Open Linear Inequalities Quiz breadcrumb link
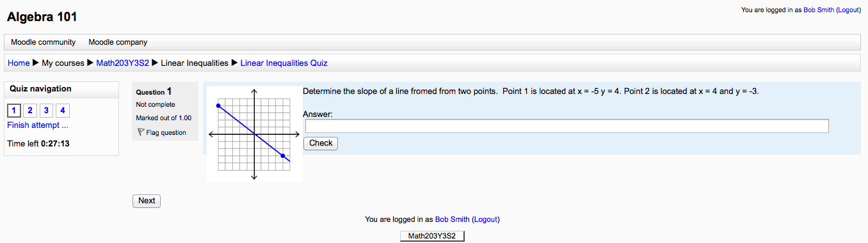The image size is (868, 243). click(x=284, y=63)
